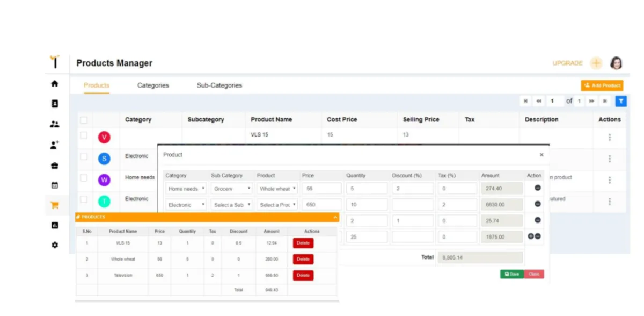644x316 pixels.
Task: Remove the row with amount 6630.00
Action: pos(538,204)
